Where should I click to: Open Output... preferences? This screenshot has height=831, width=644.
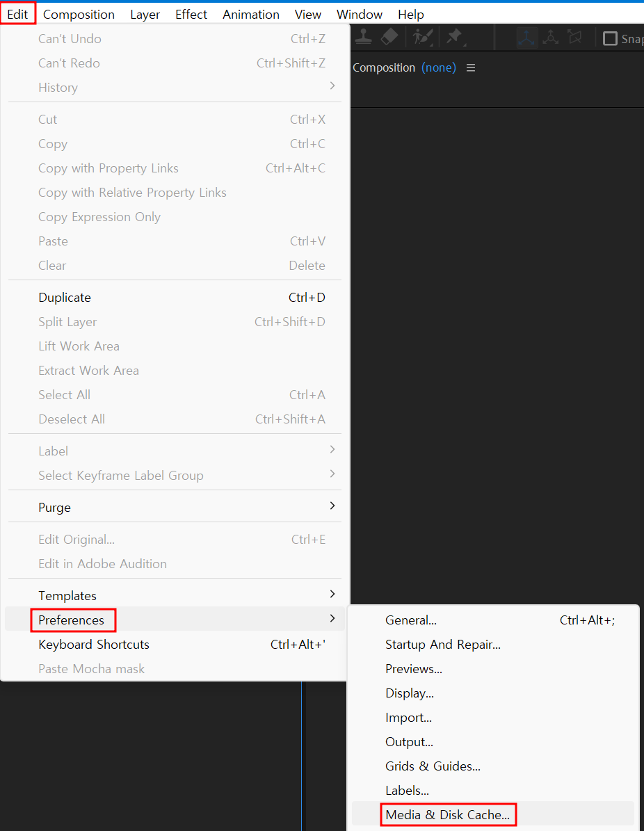493,742
